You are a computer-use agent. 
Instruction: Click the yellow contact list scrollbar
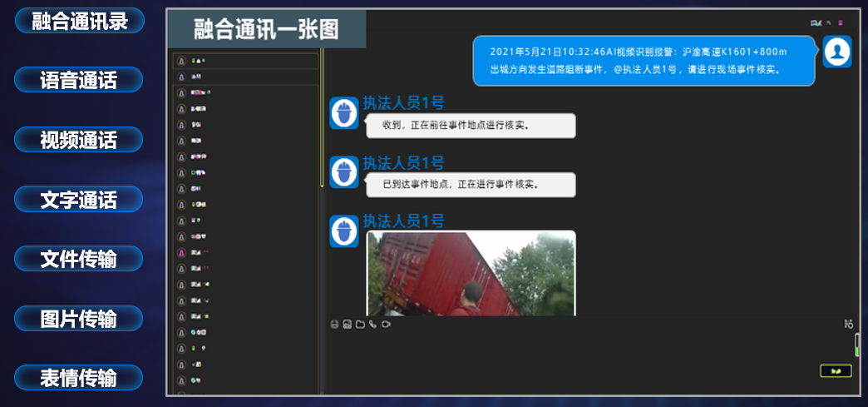point(323,117)
